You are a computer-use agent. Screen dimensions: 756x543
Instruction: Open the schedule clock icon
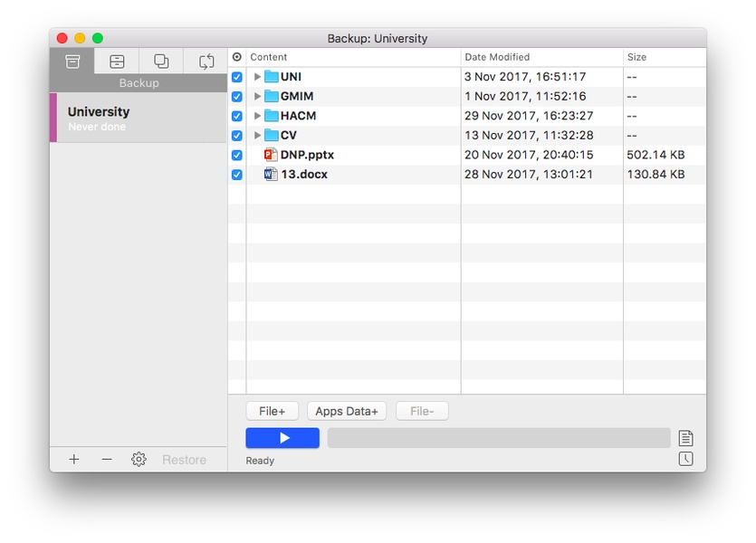click(x=686, y=459)
